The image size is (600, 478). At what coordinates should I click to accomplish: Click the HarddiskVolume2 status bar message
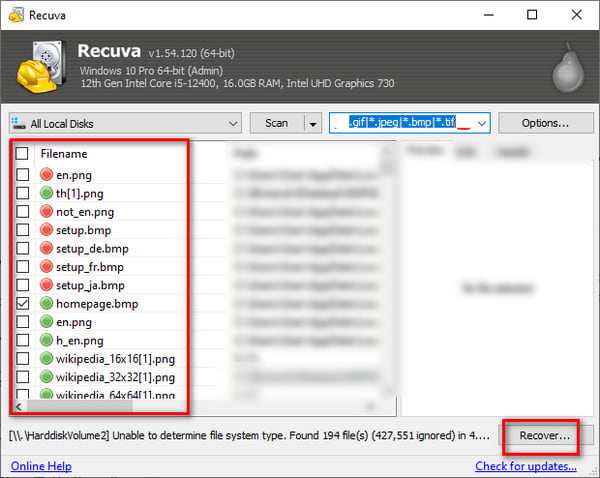click(249, 436)
